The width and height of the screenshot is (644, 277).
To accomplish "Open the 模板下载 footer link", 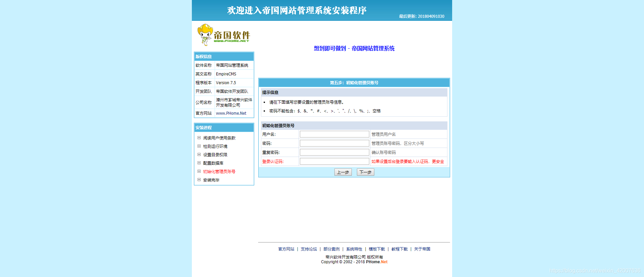I will tap(377, 249).
